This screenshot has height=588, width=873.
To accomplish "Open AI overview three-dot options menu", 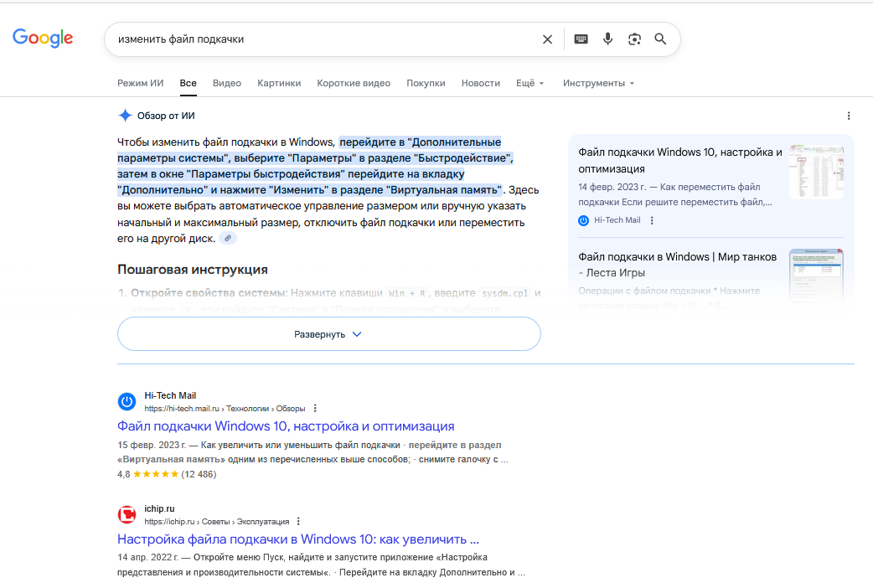I will [x=848, y=116].
